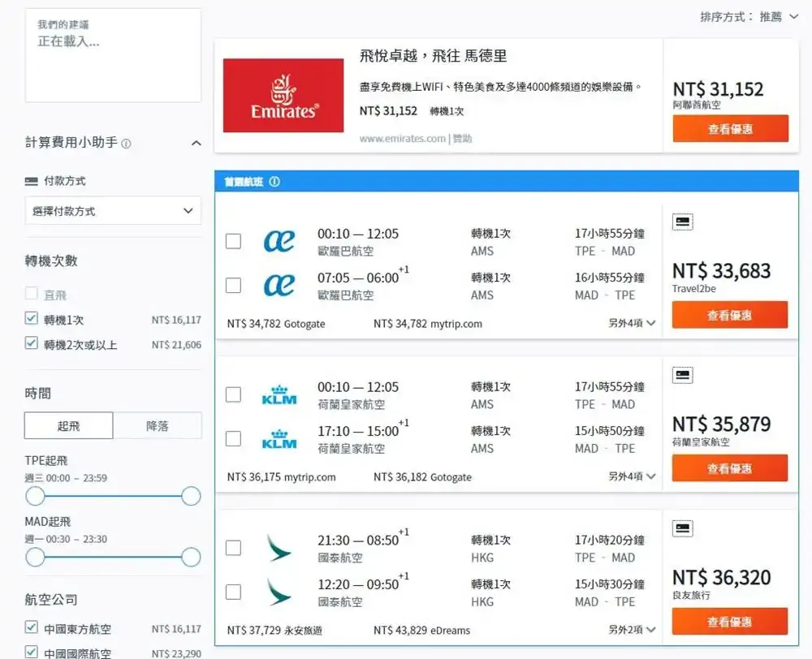Expand 另外4項 in the Air Europa card

click(632, 323)
